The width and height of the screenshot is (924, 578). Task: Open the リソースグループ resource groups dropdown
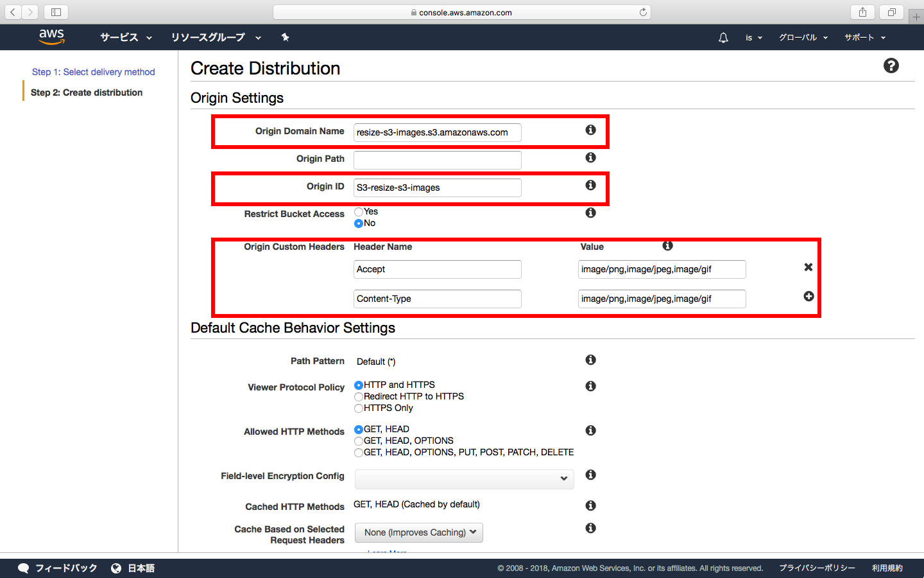216,37
